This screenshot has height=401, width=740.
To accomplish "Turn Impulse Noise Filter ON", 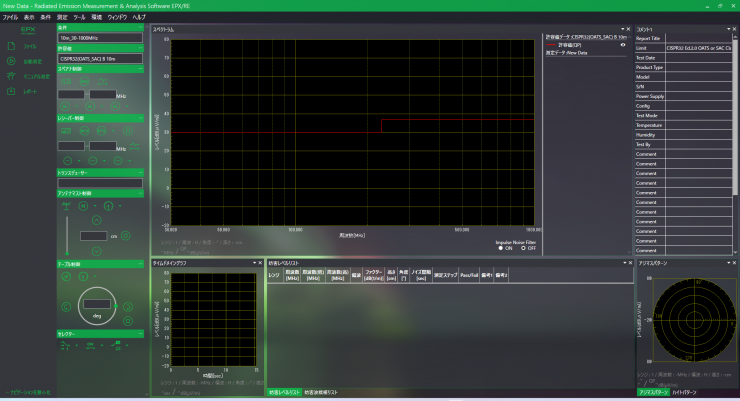I will pos(499,247).
